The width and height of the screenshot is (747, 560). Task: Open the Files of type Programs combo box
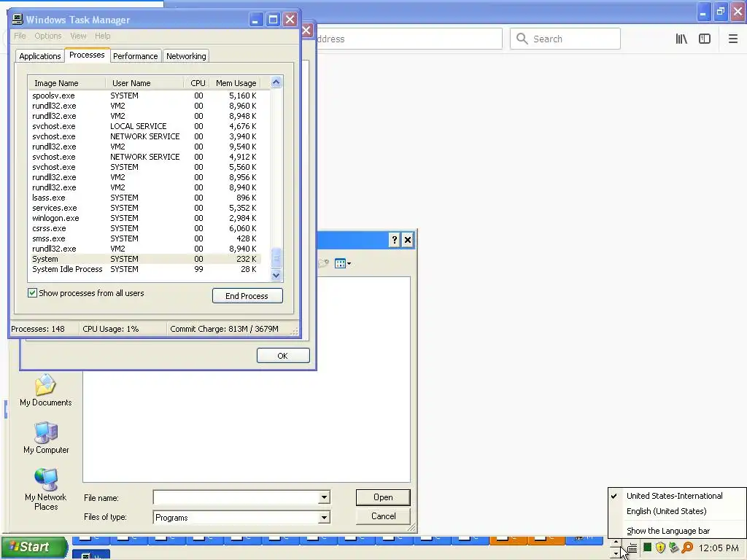[x=241, y=517]
